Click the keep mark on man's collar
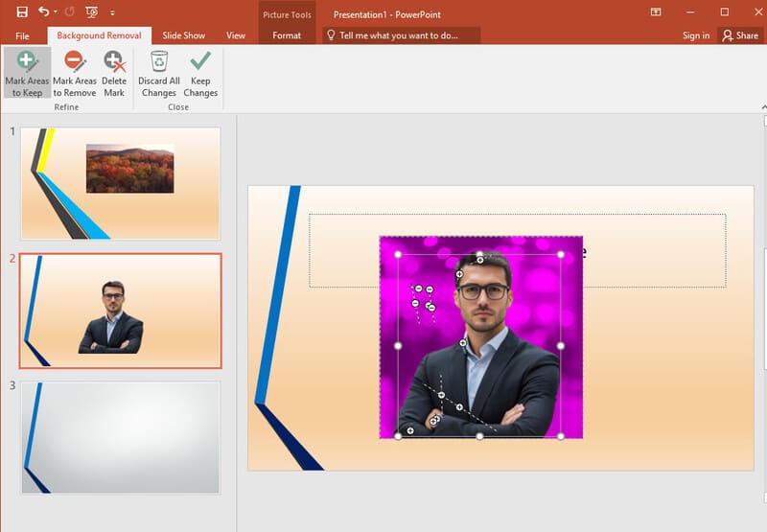The width and height of the screenshot is (767, 532). pos(463,343)
